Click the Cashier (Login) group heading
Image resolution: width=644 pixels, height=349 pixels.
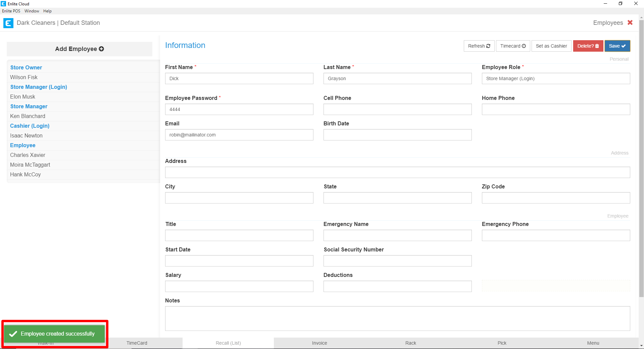(x=30, y=126)
